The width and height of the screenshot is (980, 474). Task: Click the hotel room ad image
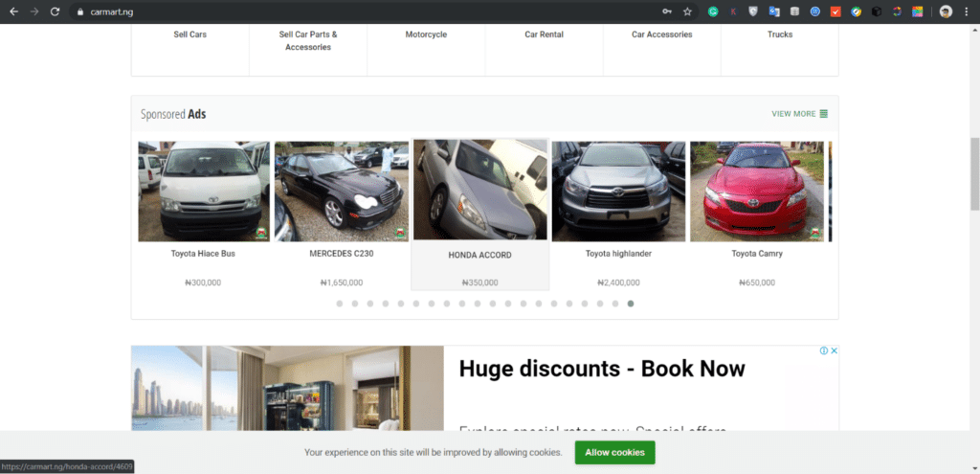point(287,389)
